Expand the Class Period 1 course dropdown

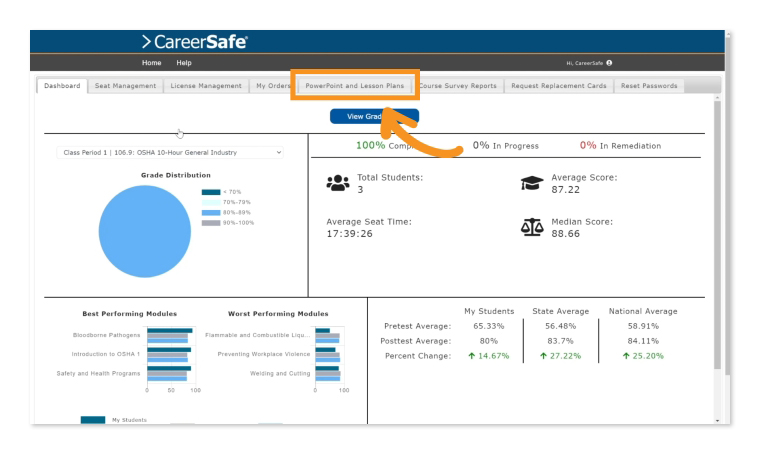point(170,153)
